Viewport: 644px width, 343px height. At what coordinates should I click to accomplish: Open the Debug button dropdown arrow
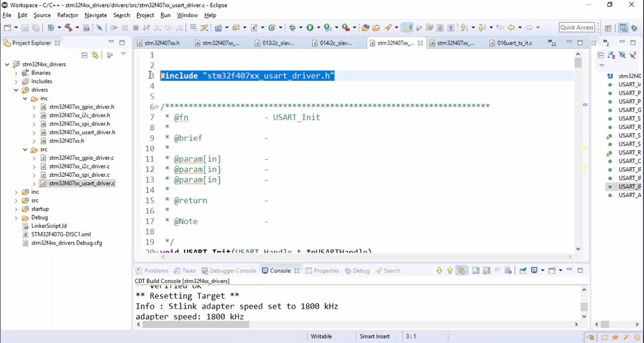(x=301, y=28)
